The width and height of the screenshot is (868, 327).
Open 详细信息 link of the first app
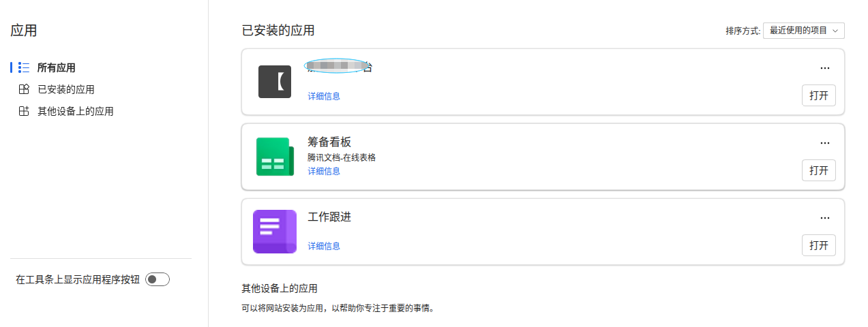[x=324, y=96]
